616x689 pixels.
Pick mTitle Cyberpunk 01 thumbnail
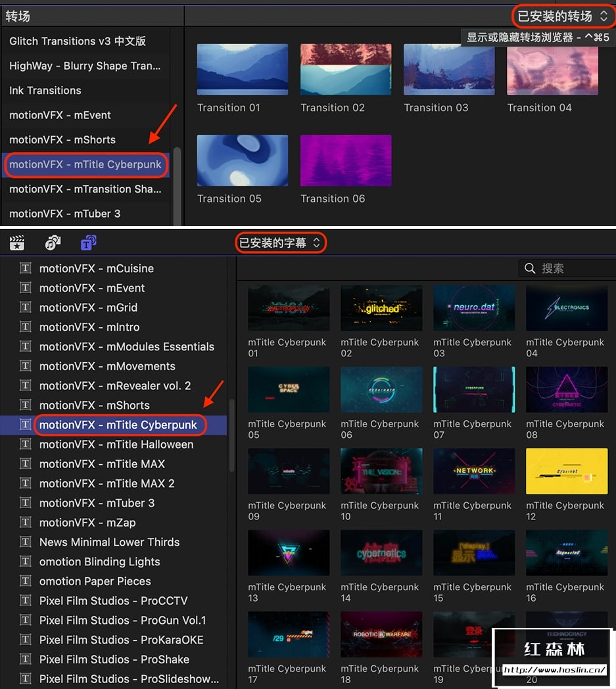click(289, 308)
